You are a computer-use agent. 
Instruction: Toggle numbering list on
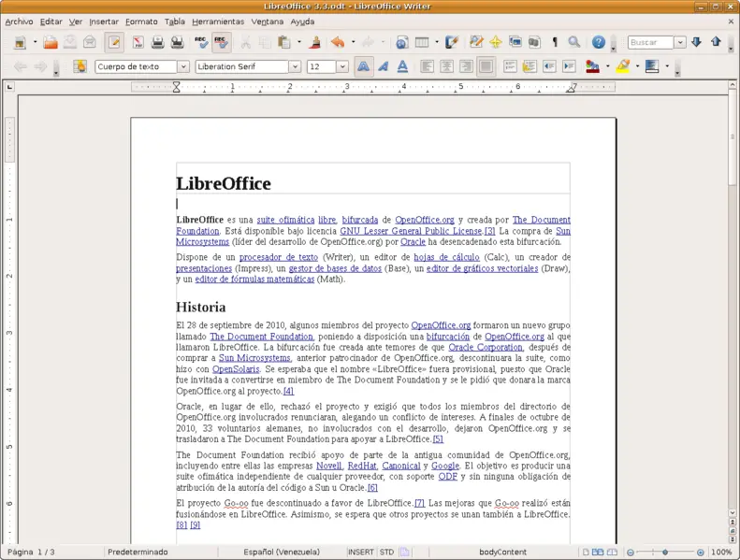pos(510,66)
